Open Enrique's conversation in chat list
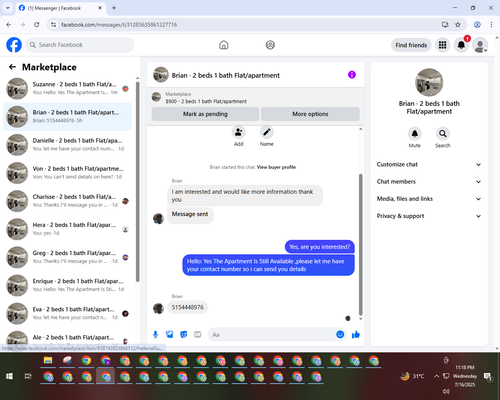This screenshot has width=500, height=400. click(x=67, y=285)
